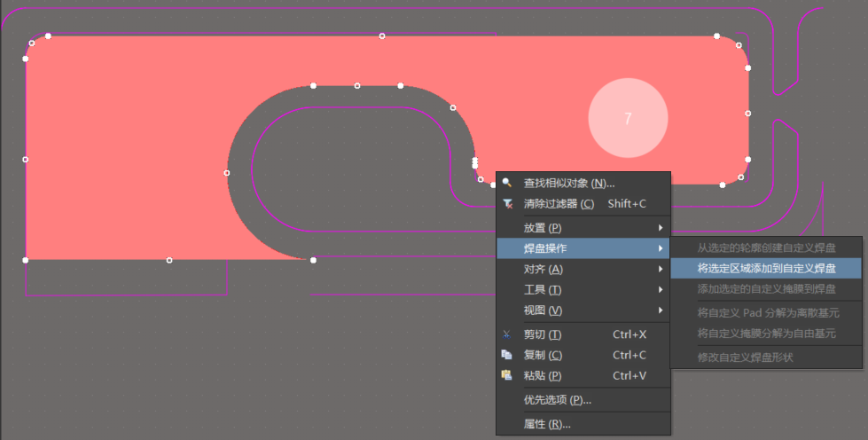The width and height of the screenshot is (868, 440).
Task: Click the round pad labeled 7
Action: point(628,118)
